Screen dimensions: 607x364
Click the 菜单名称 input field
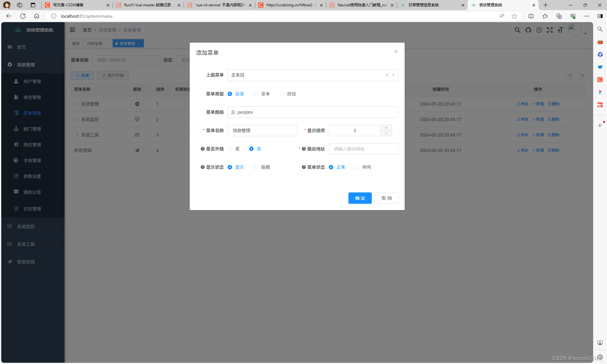pyautogui.click(x=262, y=130)
